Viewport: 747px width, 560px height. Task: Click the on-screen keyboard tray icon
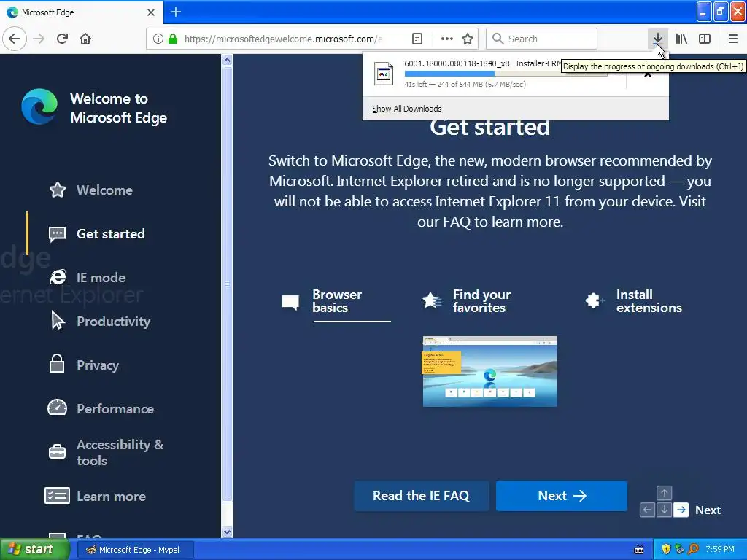[x=639, y=550]
